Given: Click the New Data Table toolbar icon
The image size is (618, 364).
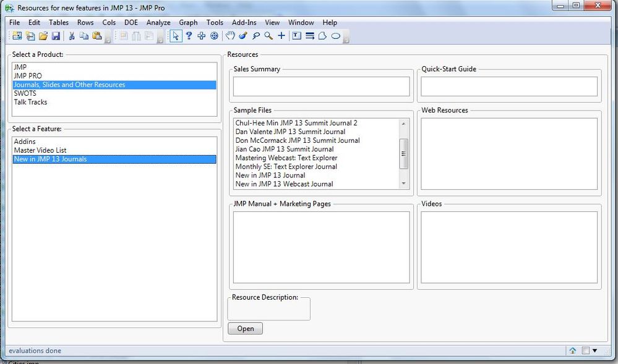Looking at the screenshot, I should [x=17, y=36].
